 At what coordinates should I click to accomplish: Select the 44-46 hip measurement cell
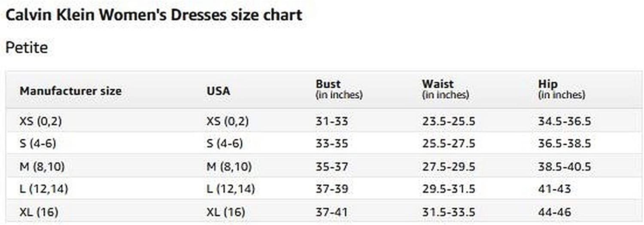pyautogui.click(x=554, y=212)
